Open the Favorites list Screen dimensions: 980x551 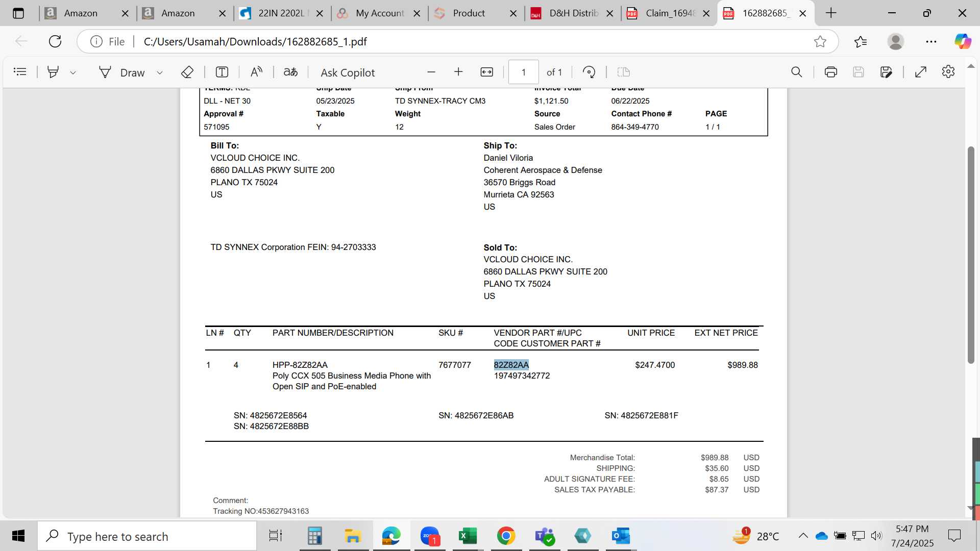pos(861,41)
